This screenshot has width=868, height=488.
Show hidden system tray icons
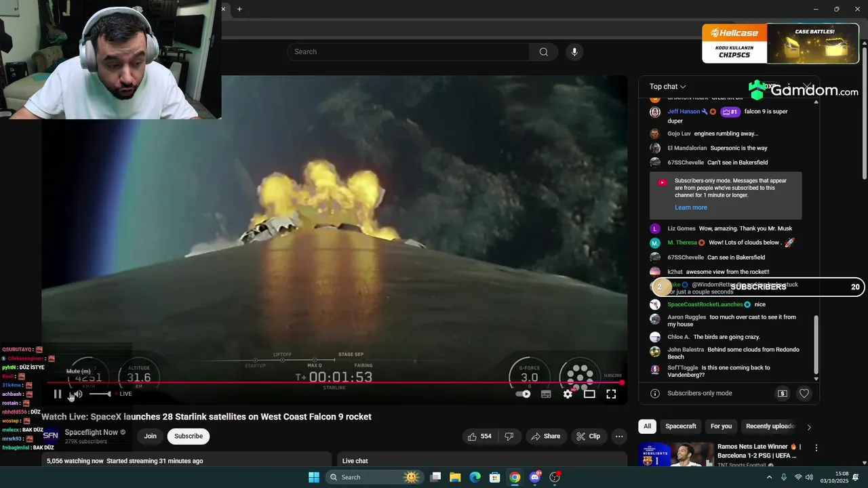coord(769,477)
